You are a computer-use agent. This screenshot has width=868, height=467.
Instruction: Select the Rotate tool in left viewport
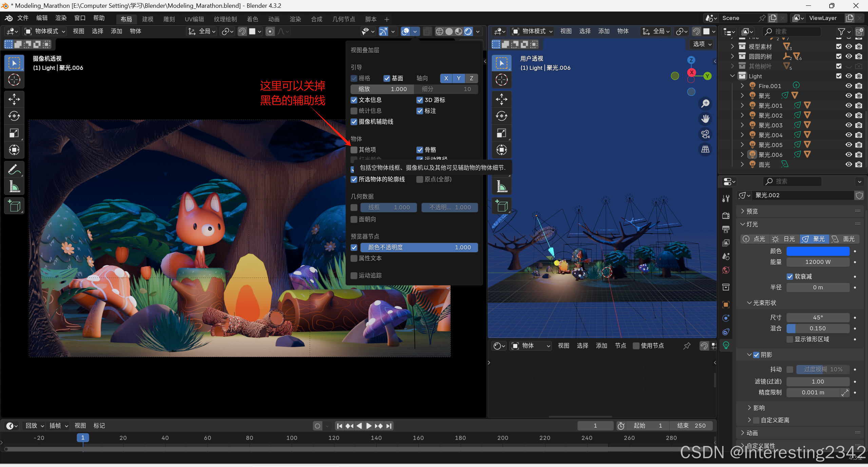(x=14, y=116)
